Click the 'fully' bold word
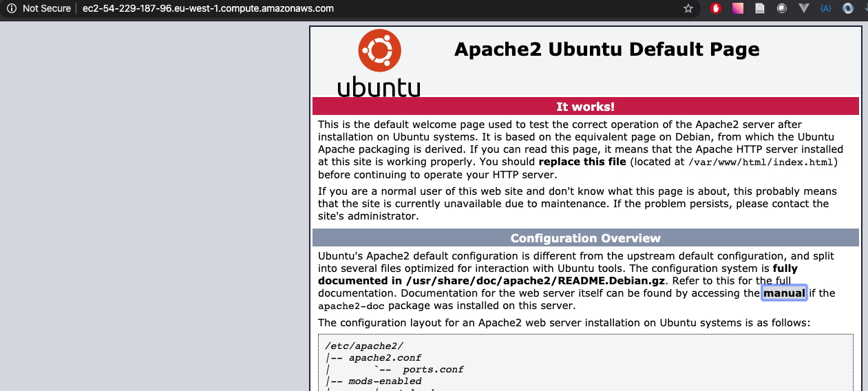868x391 pixels. point(785,268)
